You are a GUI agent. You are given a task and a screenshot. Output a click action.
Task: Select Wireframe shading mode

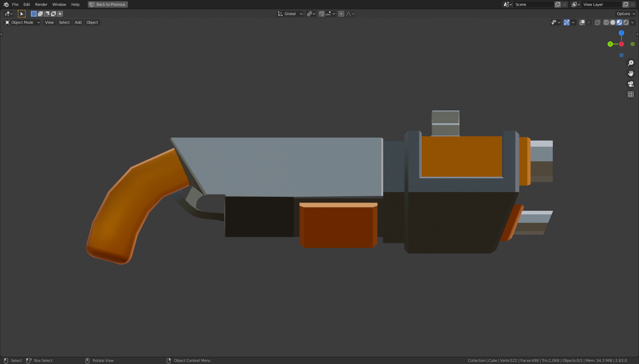click(x=606, y=22)
